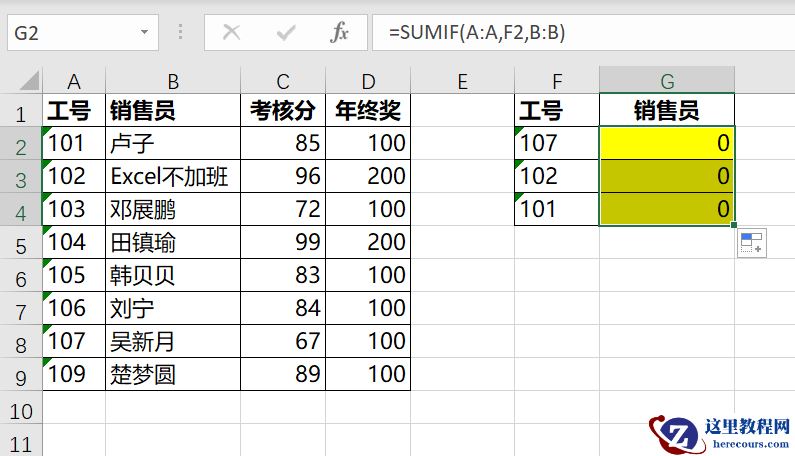Click the 年终奖 header cell
795x456 pixels.
368,110
